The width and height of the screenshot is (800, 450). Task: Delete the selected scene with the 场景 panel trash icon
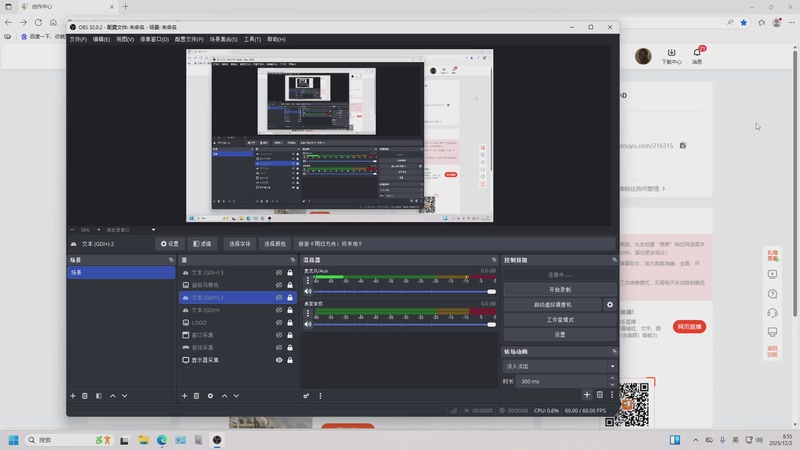click(85, 396)
